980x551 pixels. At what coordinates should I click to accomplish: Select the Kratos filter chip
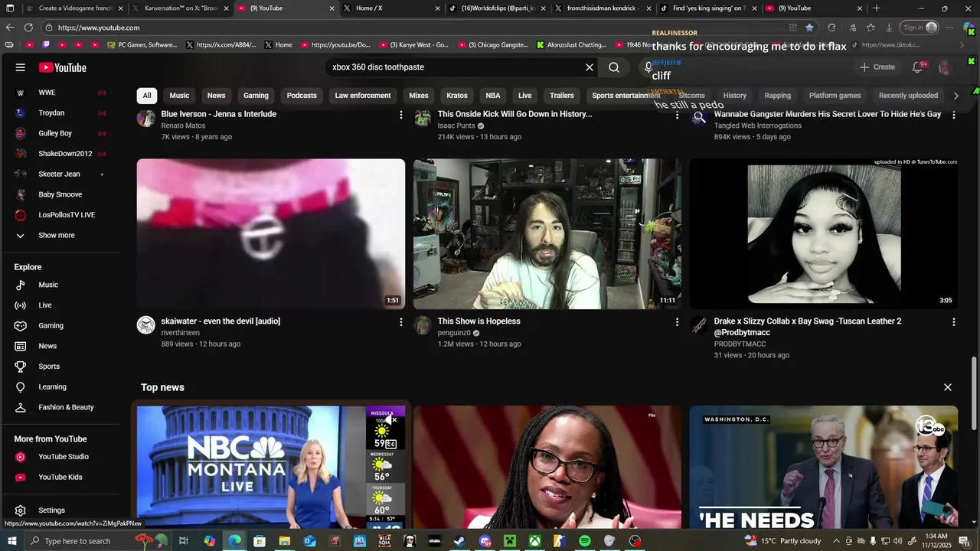click(x=457, y=96)
